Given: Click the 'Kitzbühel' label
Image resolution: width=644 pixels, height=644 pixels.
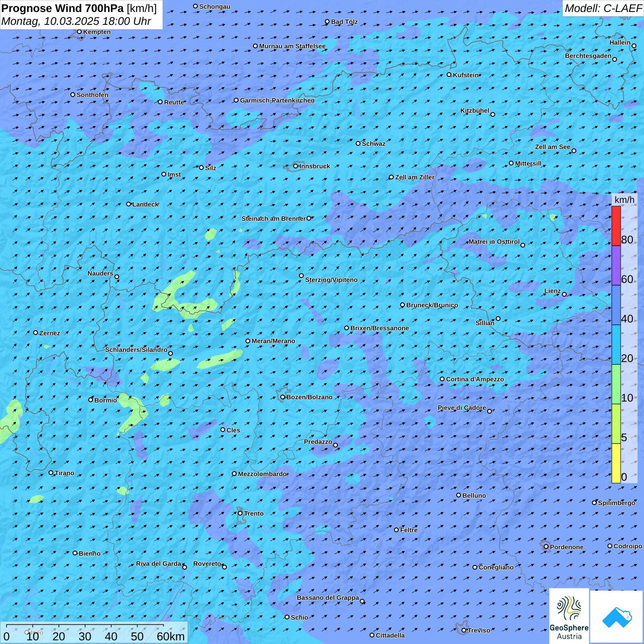Looking at the screenshot, I should pos(475,110).
